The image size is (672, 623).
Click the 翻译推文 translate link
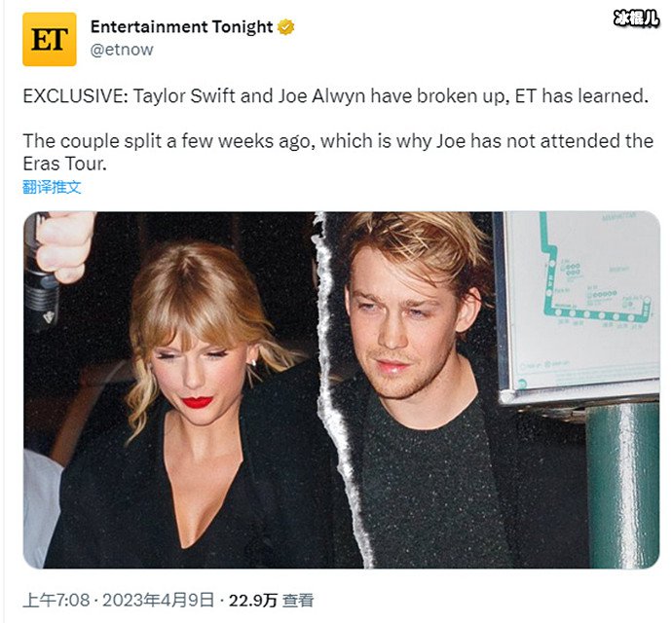[52, 187]
